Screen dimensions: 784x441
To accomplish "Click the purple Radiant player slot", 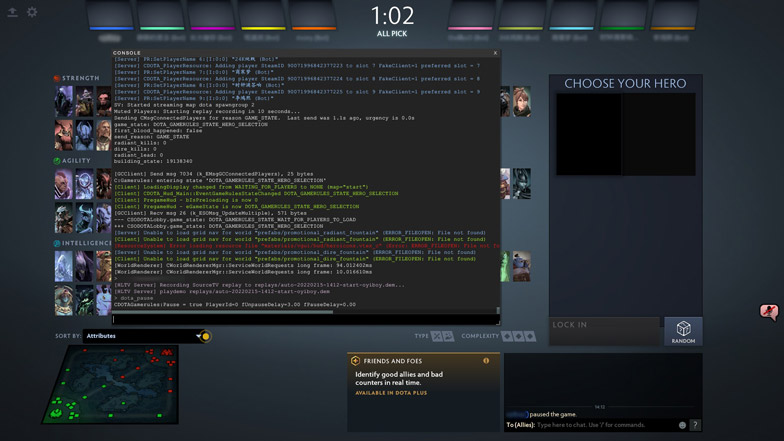I will (x=212, y=15).
